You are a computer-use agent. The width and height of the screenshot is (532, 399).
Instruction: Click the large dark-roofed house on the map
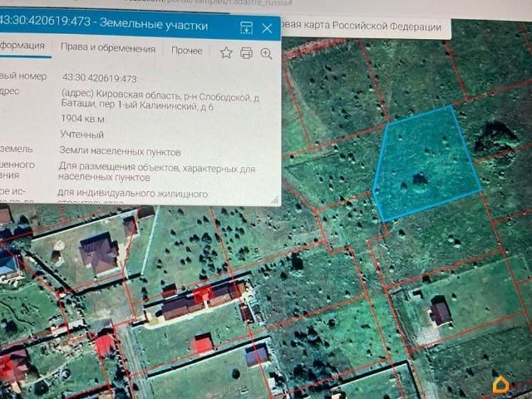(99, 253)
